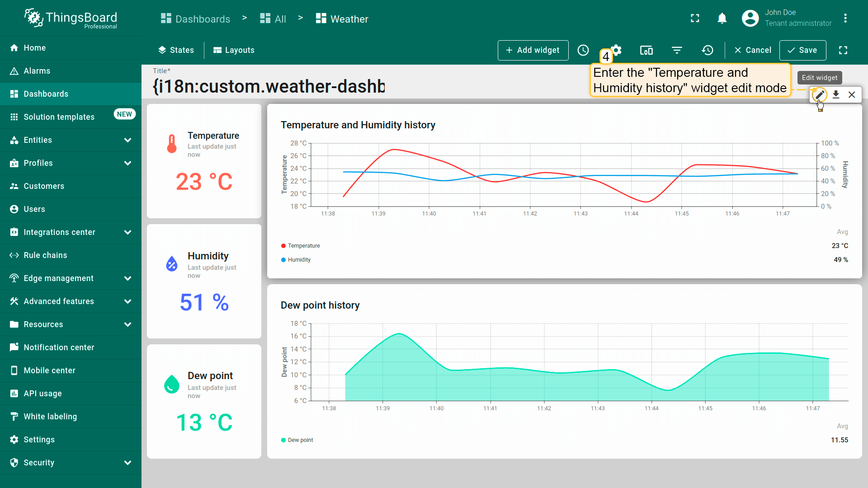Open the user menu three-dots icon
Viewport: 868px width, 488px height.
[845, 19]
